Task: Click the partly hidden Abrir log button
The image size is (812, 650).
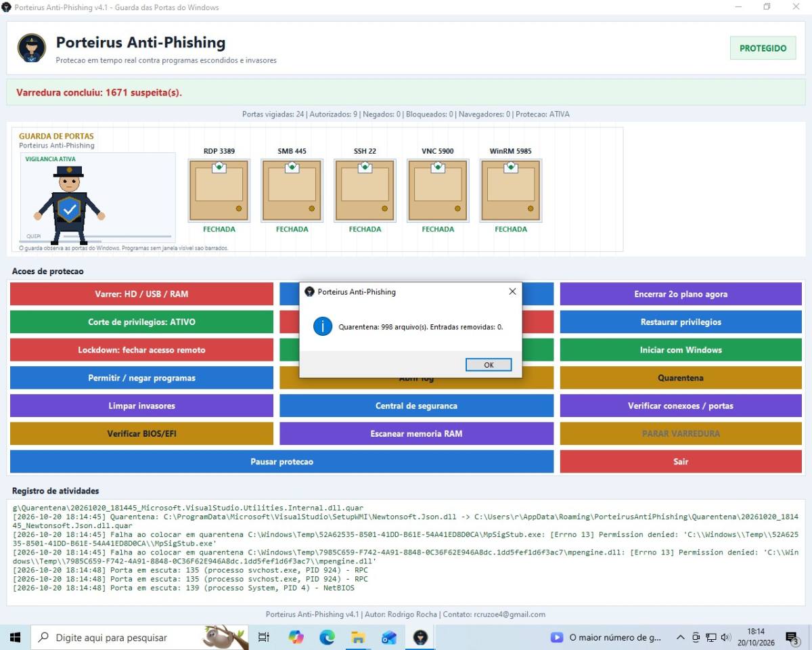Action: click(416, 383)
